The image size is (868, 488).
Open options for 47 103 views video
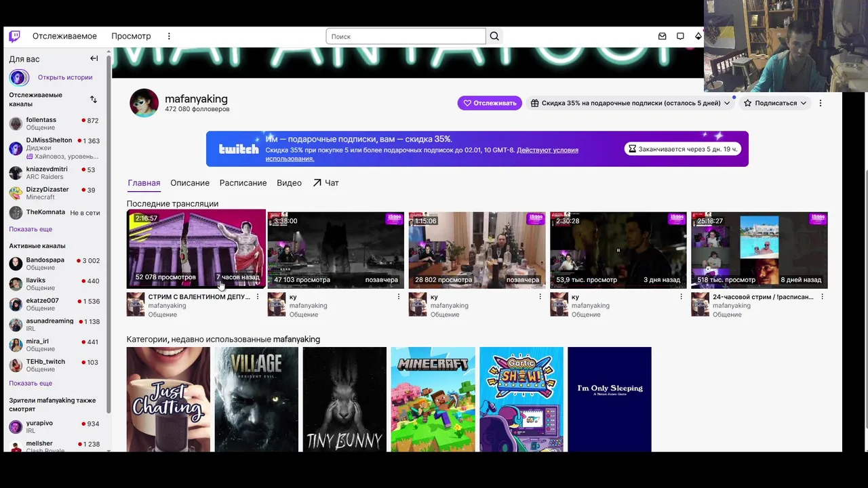(399, 297)
